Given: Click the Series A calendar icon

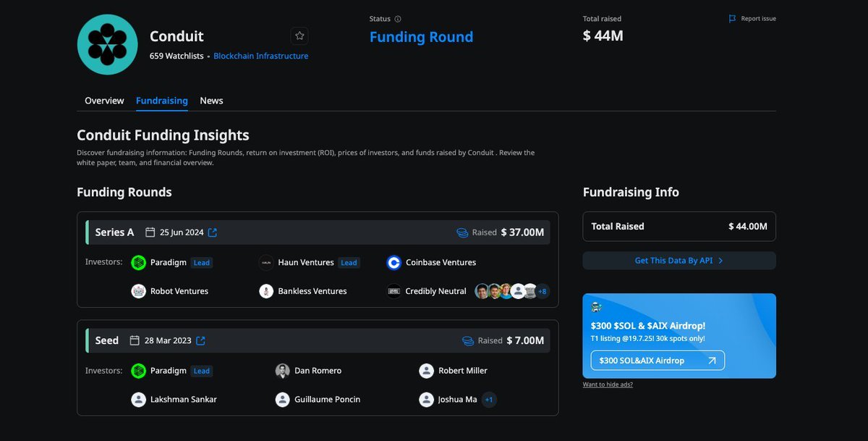Looking at the screenshot, I should tap(150, 232).
